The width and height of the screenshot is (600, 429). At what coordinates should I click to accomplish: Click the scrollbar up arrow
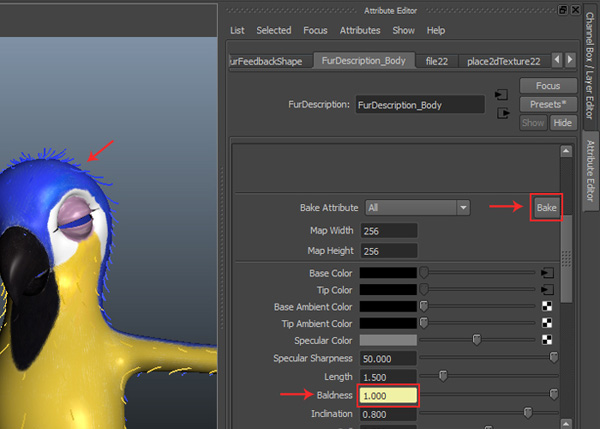[566, 151]
